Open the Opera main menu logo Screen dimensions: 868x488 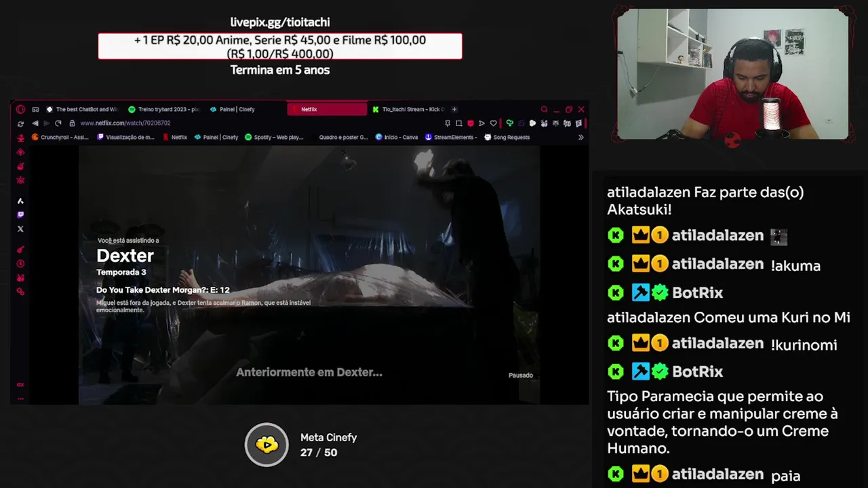coord(20,109)
